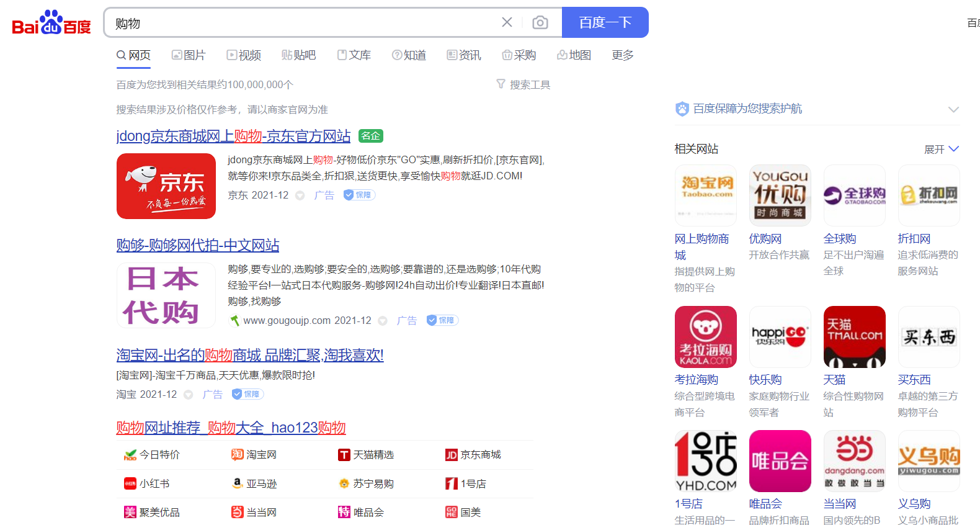Open the 购够网代拍 result title

[198, 245]
